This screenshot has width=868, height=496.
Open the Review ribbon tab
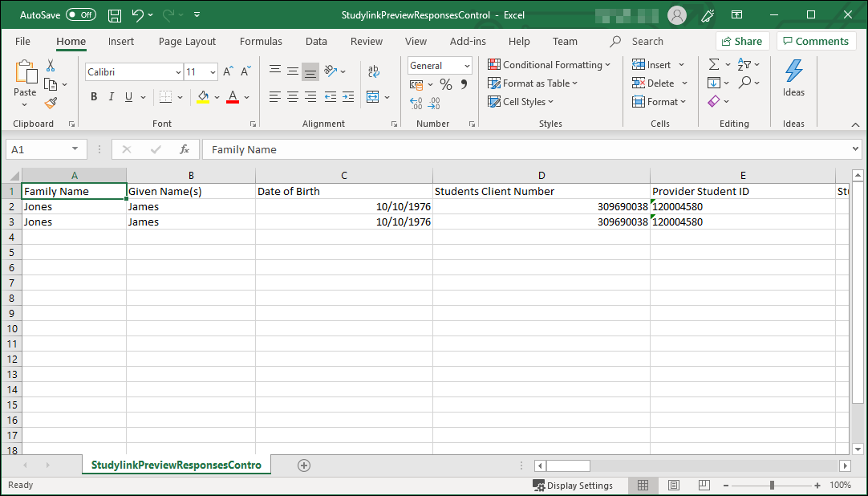[366, 41]
